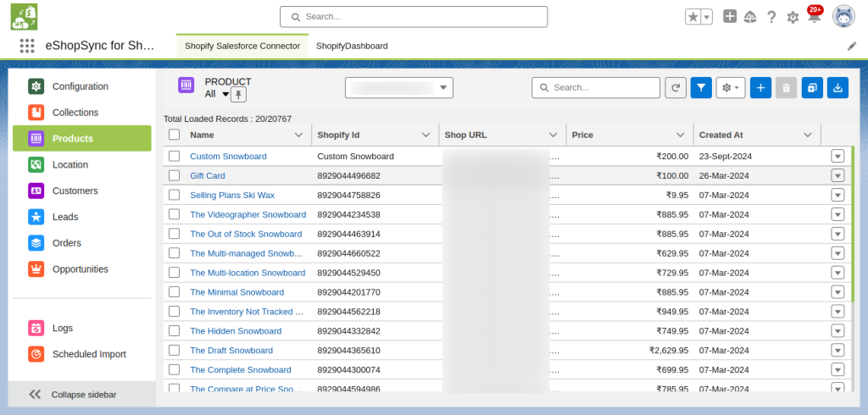Open the Notifications bell
Viewport: 868px width, 415px height.
point(814,17)
